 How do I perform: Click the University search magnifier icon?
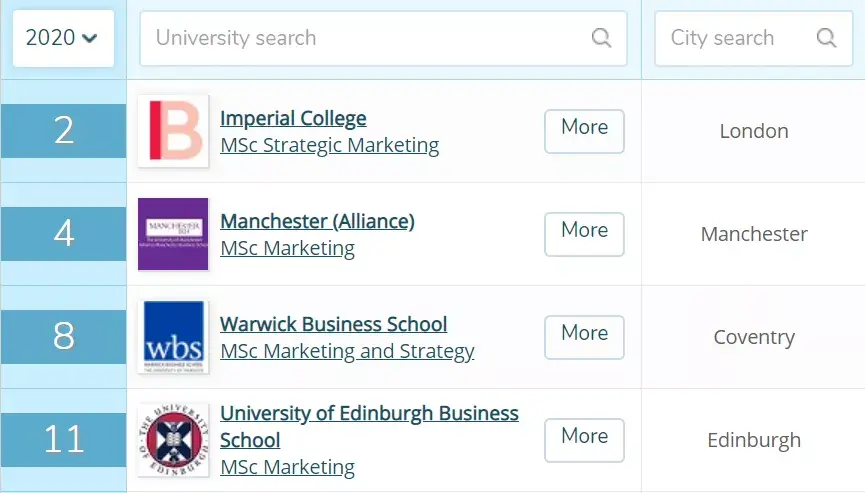601,38
